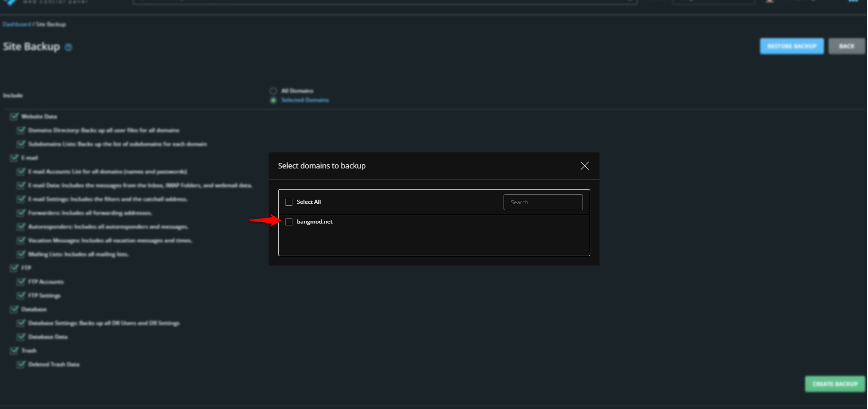Click the Back button
The image size is (868, 409).
tap(847, 46)
